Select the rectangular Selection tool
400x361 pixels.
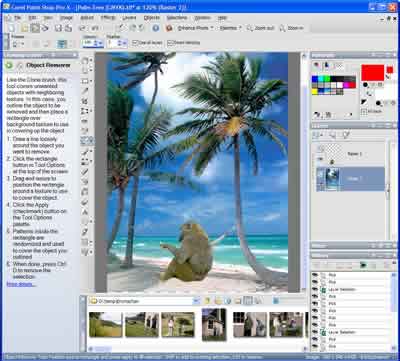pyautogui.click(x=85, y=80)
